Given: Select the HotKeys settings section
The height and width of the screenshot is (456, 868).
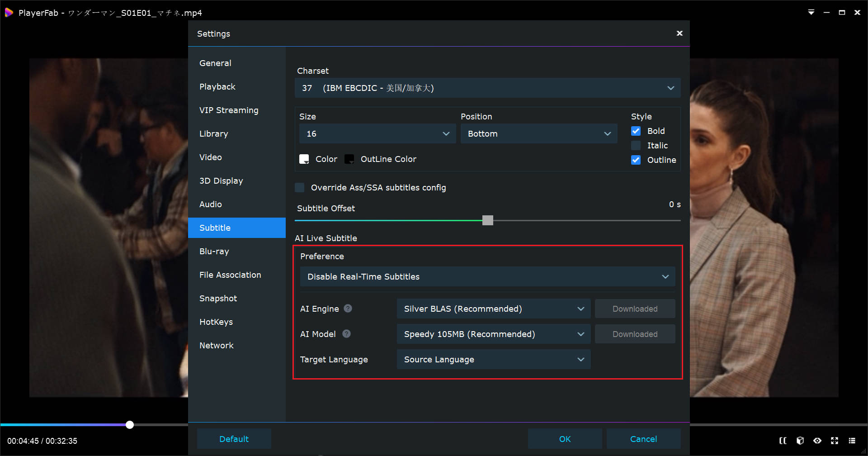Looking at the screenshot, I should coord(216,322).
